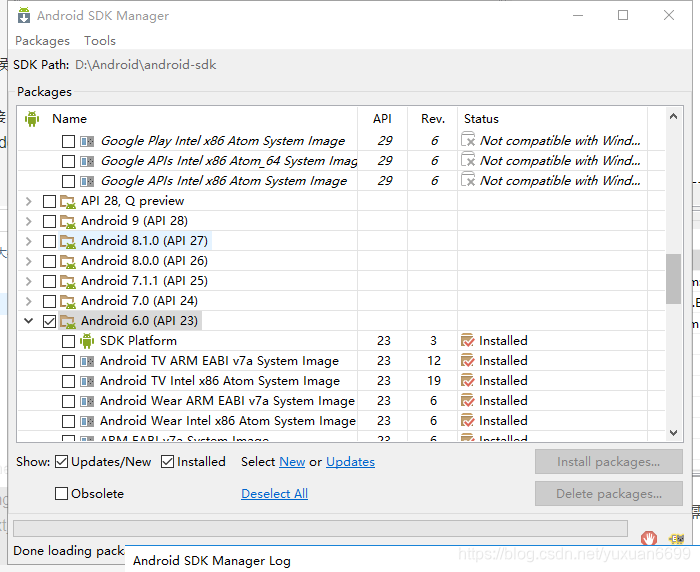Viewport: 700px width, 572px height.
Task: Enable the Obsolete checkbox
Action: (61, 494)
